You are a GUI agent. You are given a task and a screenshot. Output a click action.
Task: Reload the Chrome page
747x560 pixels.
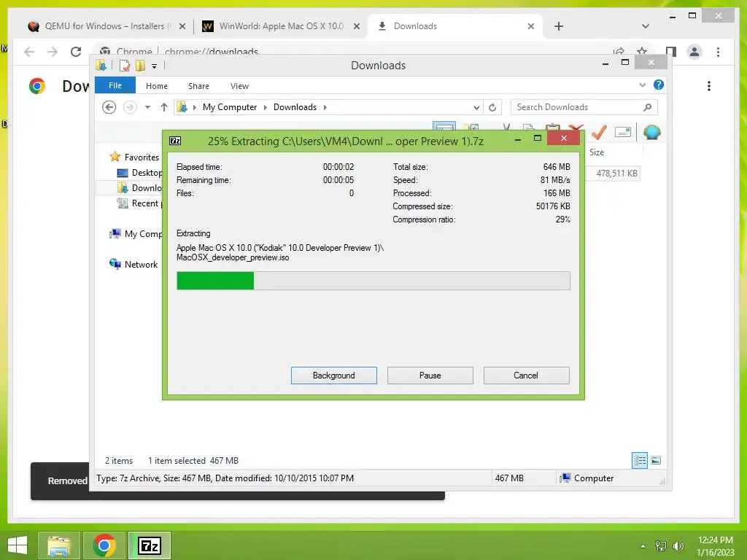76,52
